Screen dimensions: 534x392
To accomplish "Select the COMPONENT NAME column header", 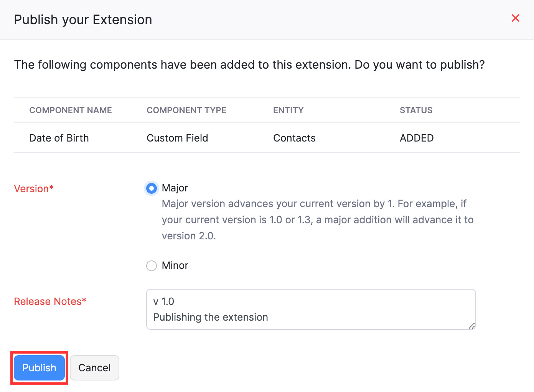I will (71, 110).
